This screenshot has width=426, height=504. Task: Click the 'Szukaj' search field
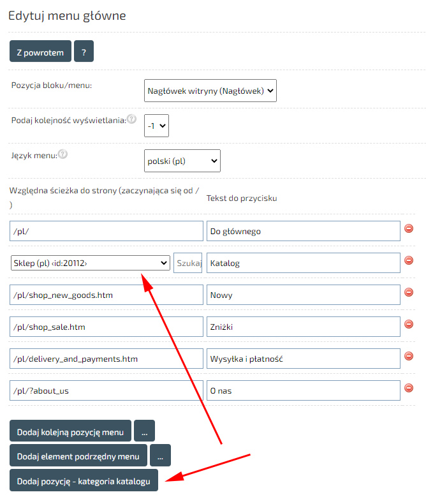click(x=188, y=263)
